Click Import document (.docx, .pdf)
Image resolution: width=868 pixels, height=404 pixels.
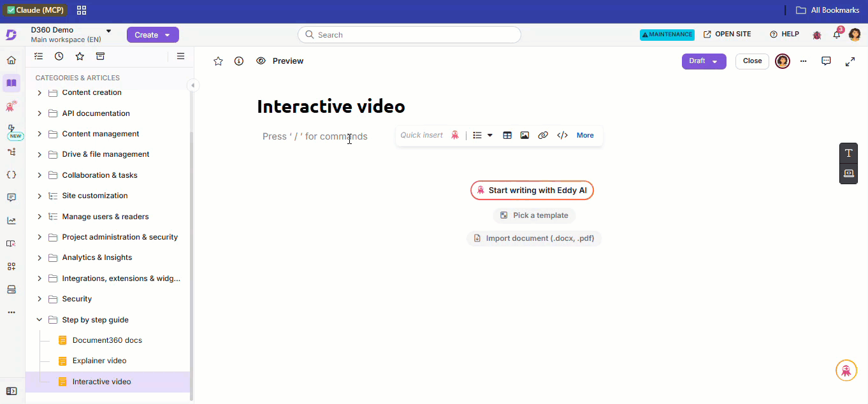point(534,238)
